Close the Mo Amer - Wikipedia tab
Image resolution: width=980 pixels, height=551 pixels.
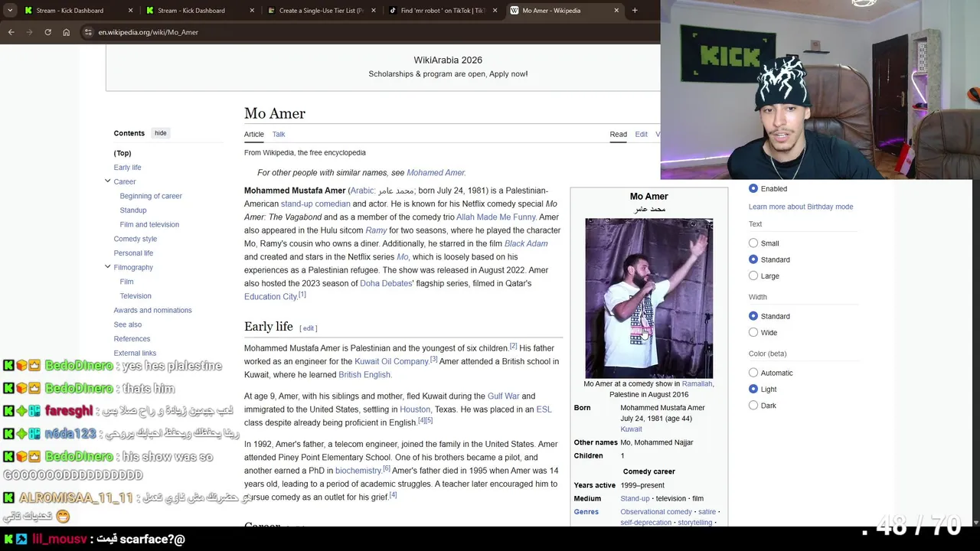pyautogui.click(x=616, y=11)
